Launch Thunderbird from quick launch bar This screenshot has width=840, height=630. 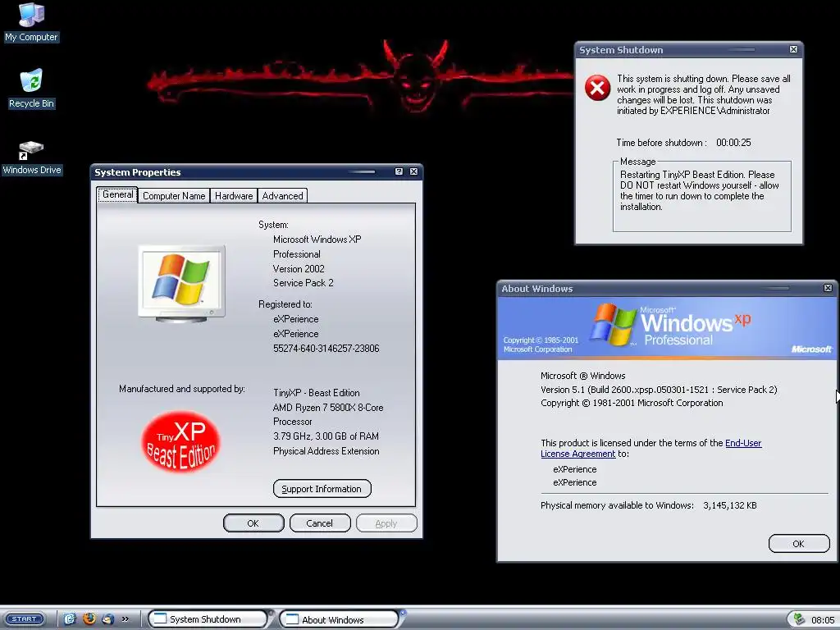(107, 619)
